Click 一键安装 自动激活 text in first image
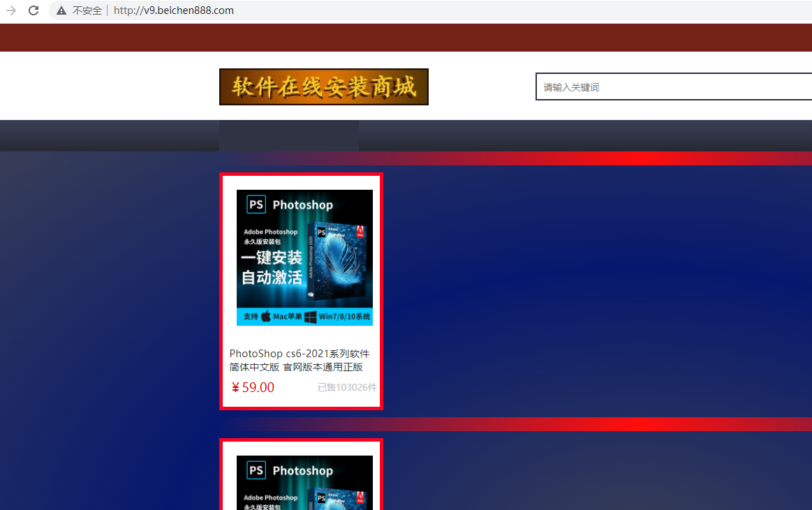The image size is (812, 510). pyautogui.click(x=272, y=267)
